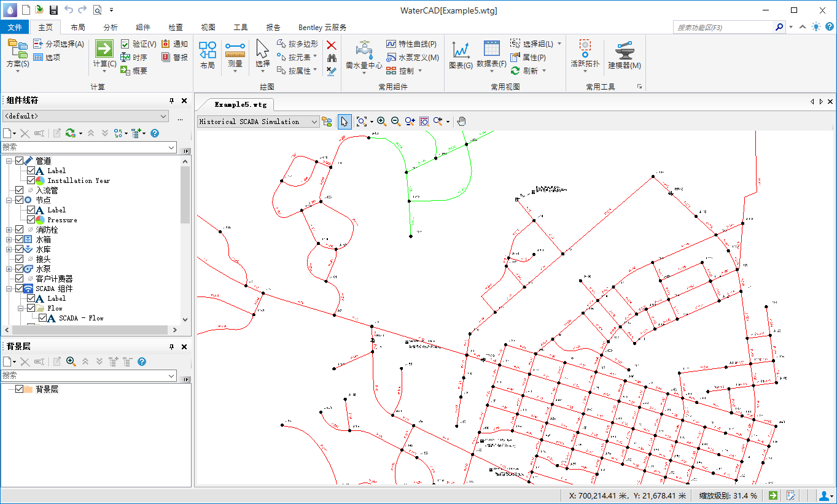
Task: Click the 选项 (Options) button
Action: (47, 58)
